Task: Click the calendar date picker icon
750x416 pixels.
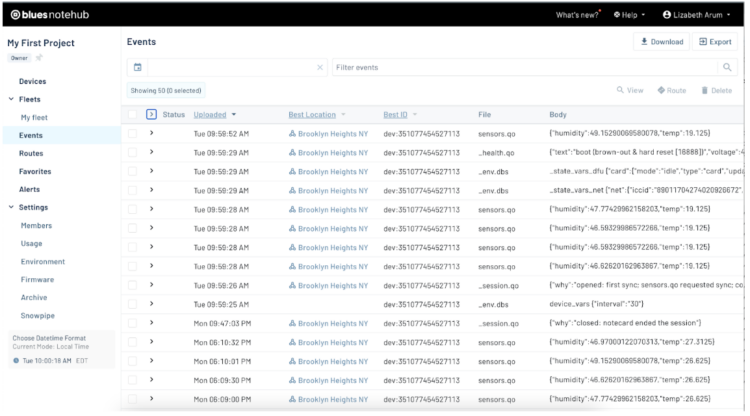Action: click(137, 67)
